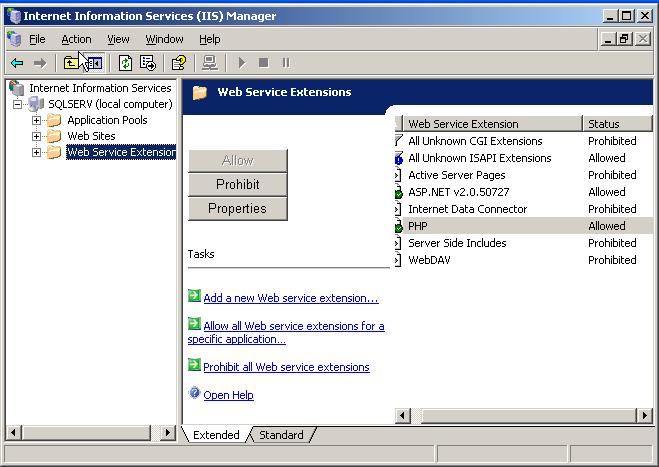Select the Web Sites tree label

coord(91,136)
